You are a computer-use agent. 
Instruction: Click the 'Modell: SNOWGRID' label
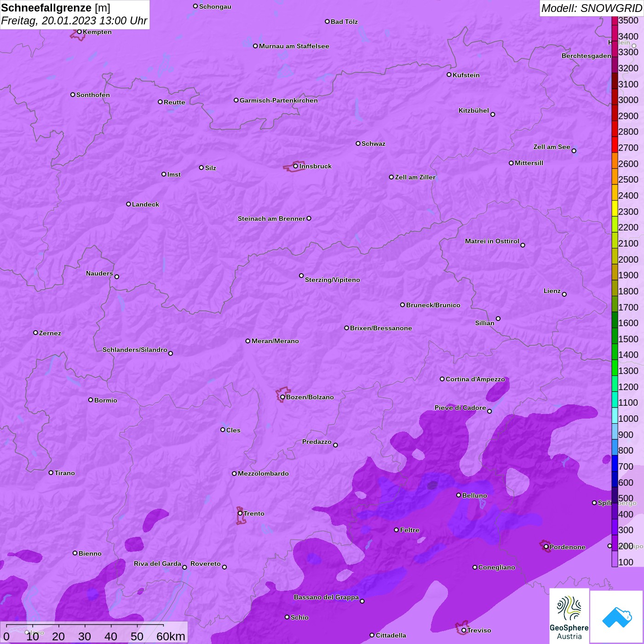(592, 8)
